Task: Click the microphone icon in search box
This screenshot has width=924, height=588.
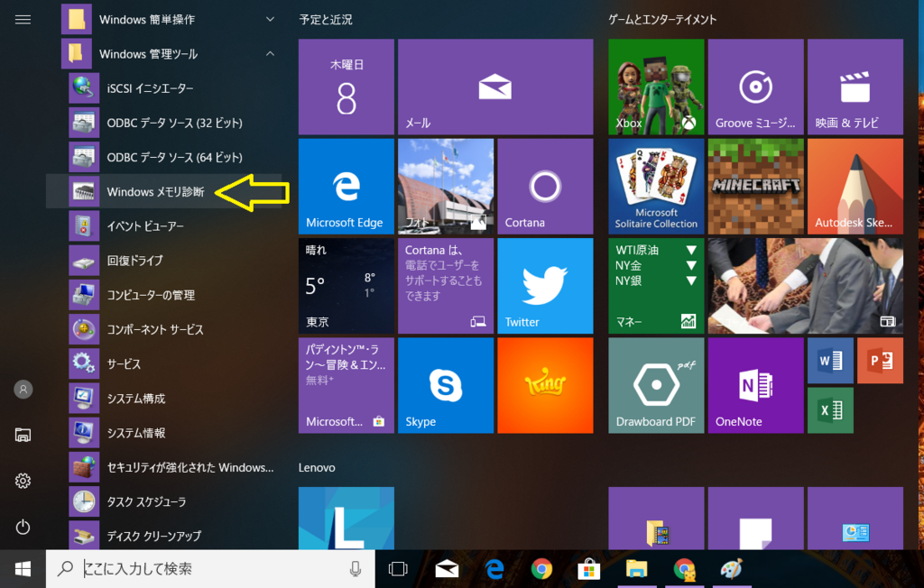Action: (x=356, y=569)
